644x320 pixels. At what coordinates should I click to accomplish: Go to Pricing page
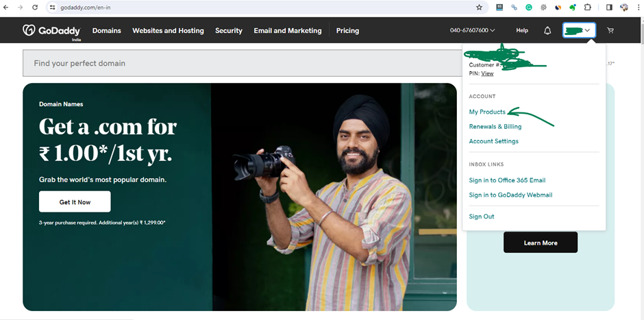coord(347,30)
